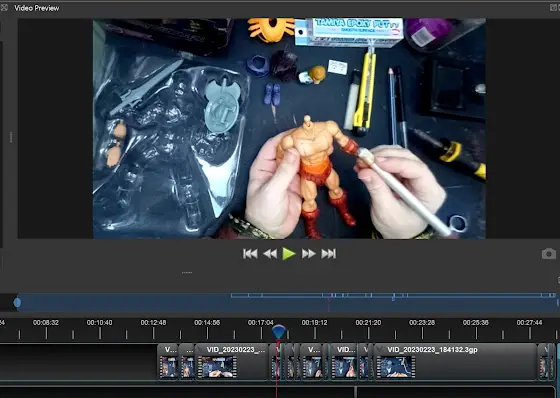Screen dimensions: 560x398
Task: Click thumbnail of VID_20230223_184132.3gp clip
Action: (x=395, y=367)
